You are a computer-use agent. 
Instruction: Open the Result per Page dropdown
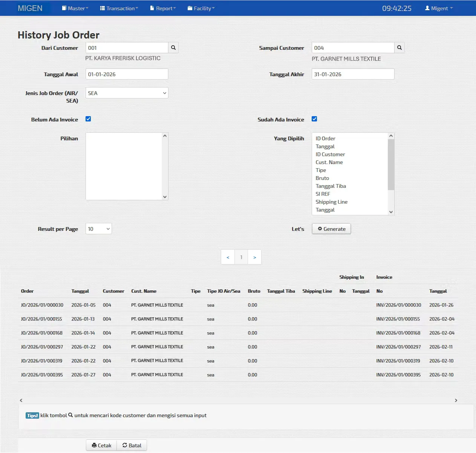click(99, 229)
